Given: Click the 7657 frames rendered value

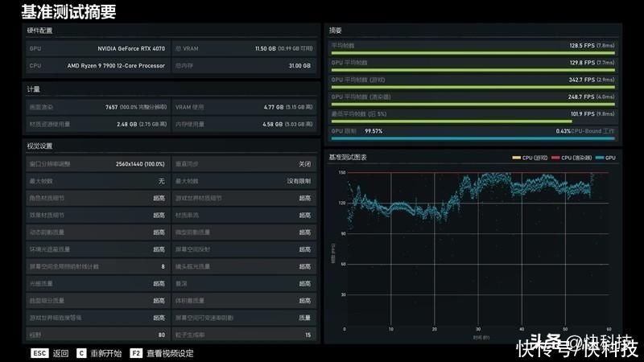Looking at the screenshot, I should 111,107.
